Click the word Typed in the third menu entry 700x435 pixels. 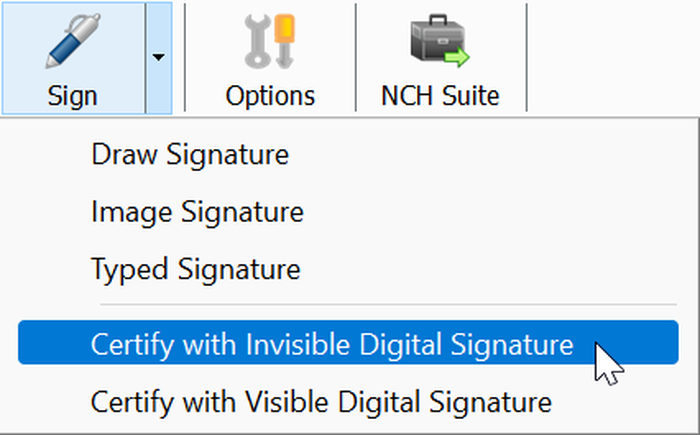[129, 269]
